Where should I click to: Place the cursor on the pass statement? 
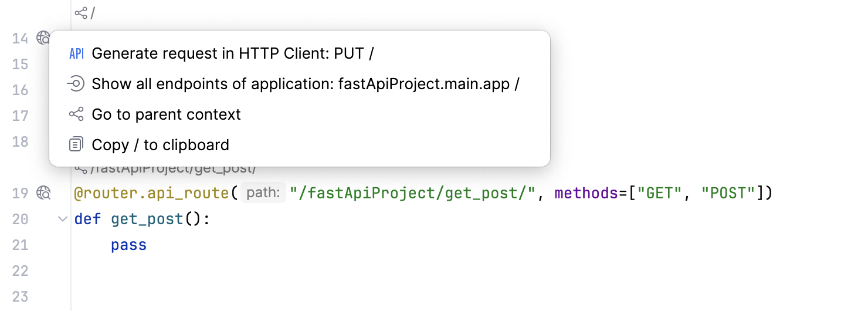(x=128, y=245)
